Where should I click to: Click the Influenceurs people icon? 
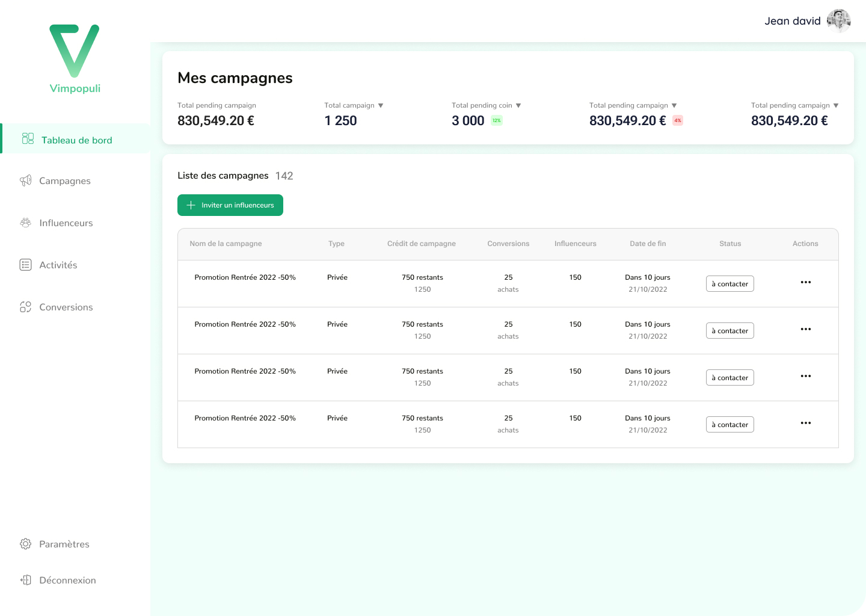pyautogui.click(x=25, y=223)
